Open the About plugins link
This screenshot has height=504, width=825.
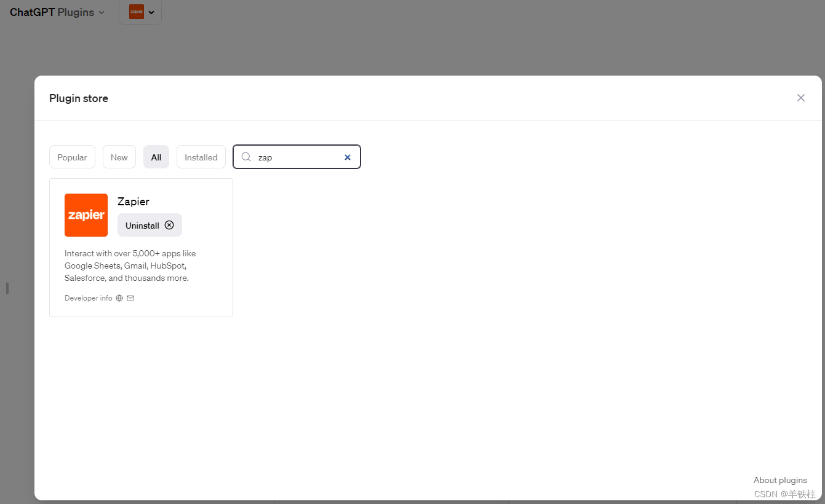780,480
